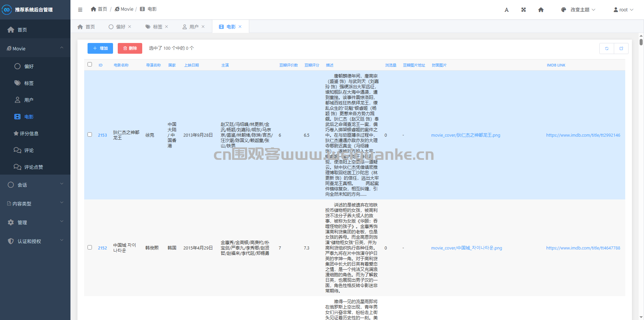The height and width of the screenshot is (320, 644).
Task: Click director name 韩俊熙 cell
Action: (152, 248)
